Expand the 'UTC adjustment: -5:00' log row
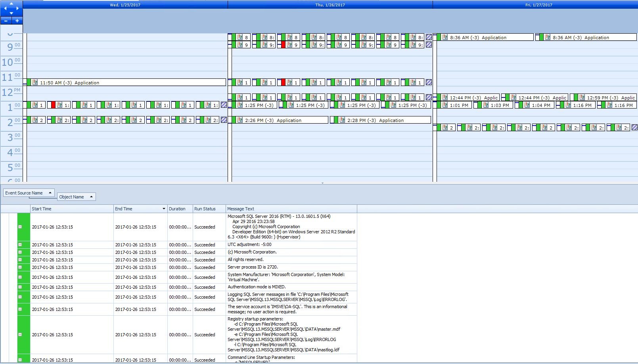The image size is (638, 364). tap(20, 245)
